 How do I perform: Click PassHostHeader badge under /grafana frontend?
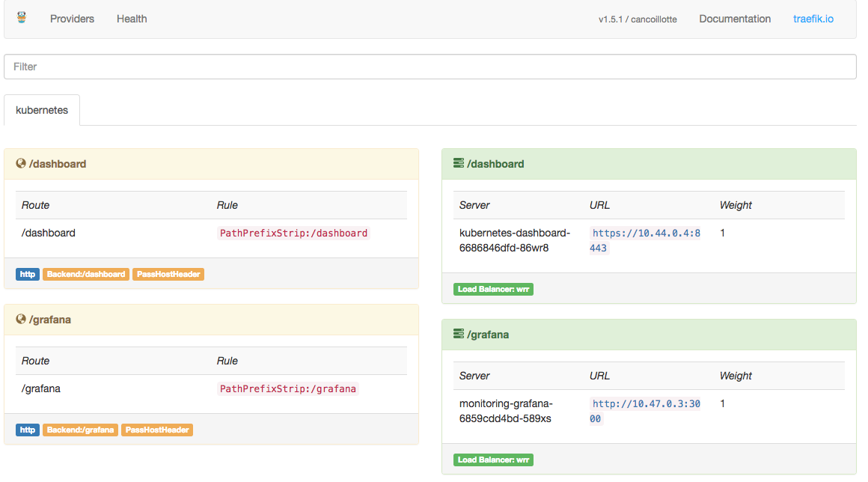pos(157,430)
